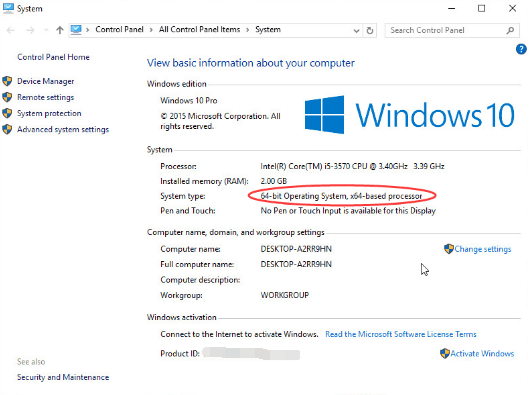Viewport: 529px width, 395px height.
Task: Select All Control Panel Items breadcrumb
Action: (199, 30)
